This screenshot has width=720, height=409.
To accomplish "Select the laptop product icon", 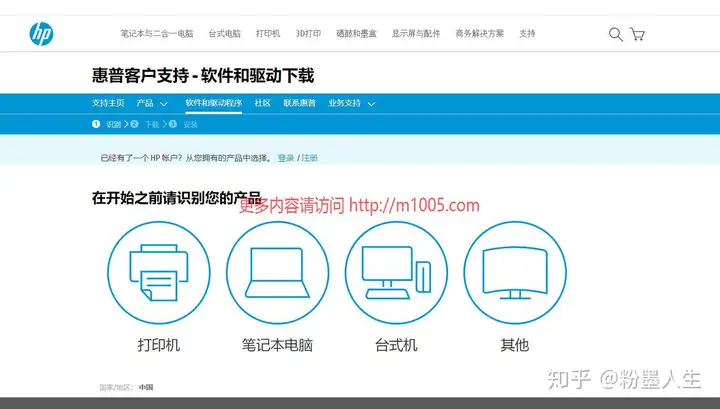I will point(277,273).
